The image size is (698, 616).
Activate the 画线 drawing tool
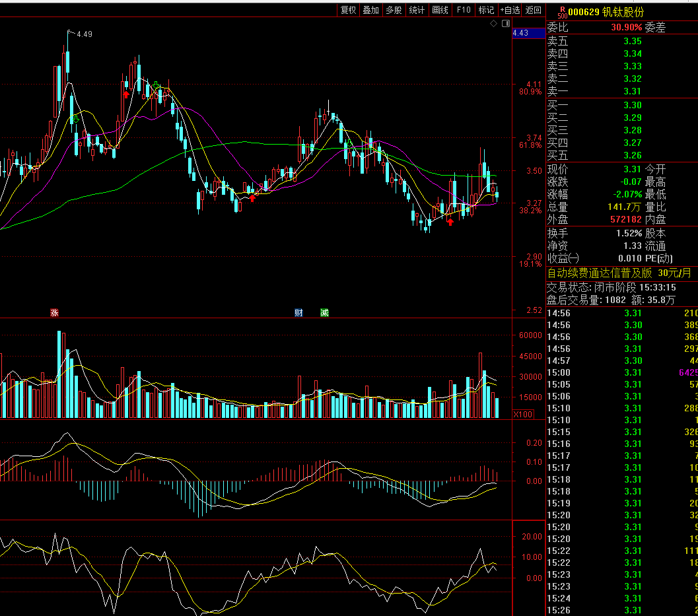[440, 10]
